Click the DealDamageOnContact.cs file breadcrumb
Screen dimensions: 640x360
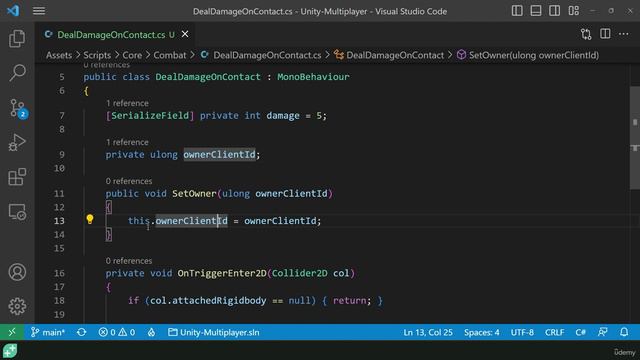tap(261, 55)
